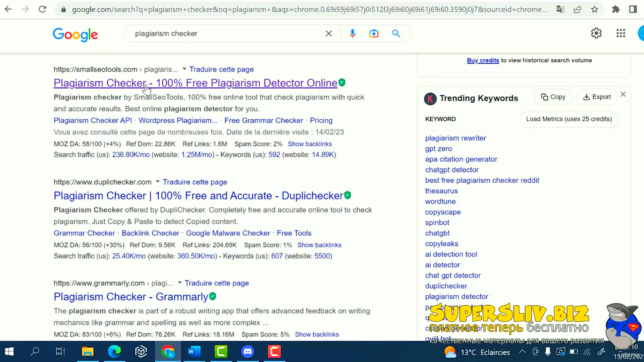Click the Google logo
644x362 pixels.
[75, 34]
